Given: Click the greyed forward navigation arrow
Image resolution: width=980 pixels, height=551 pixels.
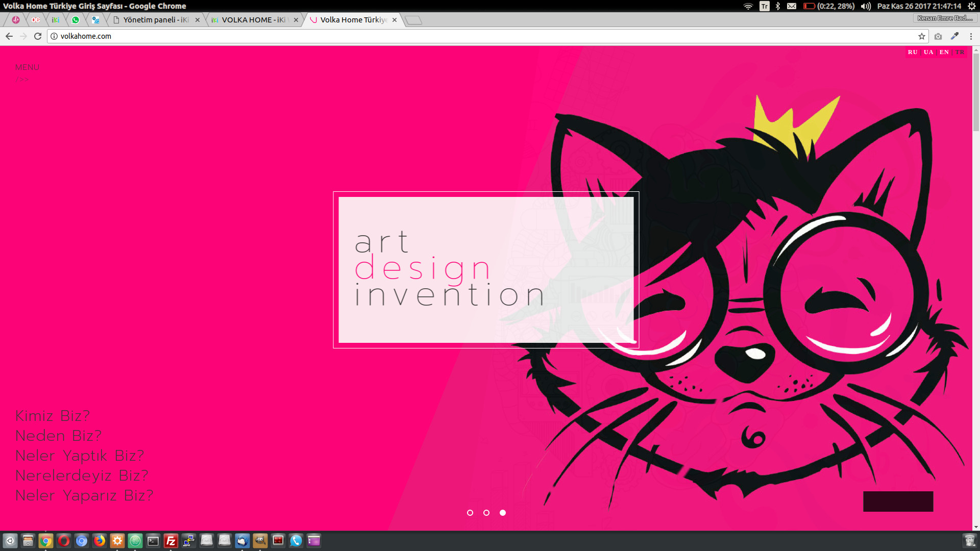Looking at the screenshot, I should 23,36.
